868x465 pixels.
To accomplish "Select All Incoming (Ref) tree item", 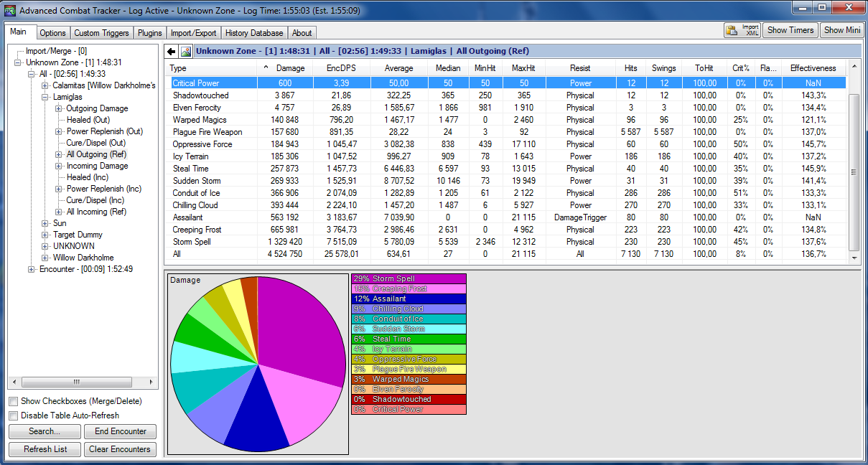I will click(96, 212).
